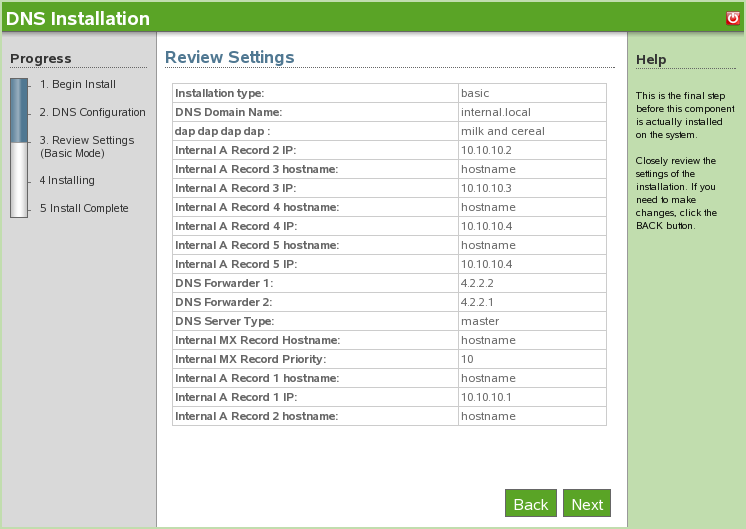Click Internal A Record 1 hostname label
Image resolution: width=746 pixels, height=529 pixels.
pos(257,379)
